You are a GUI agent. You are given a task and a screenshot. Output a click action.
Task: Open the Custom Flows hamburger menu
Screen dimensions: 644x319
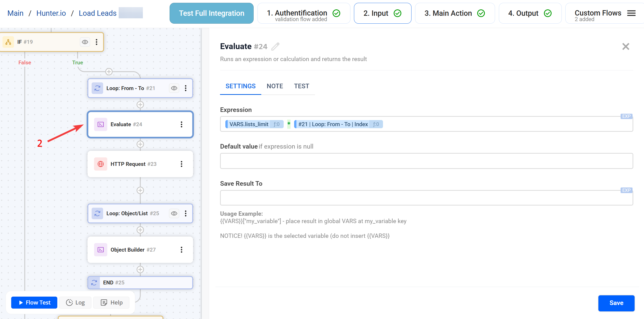(x=631, y=13)
